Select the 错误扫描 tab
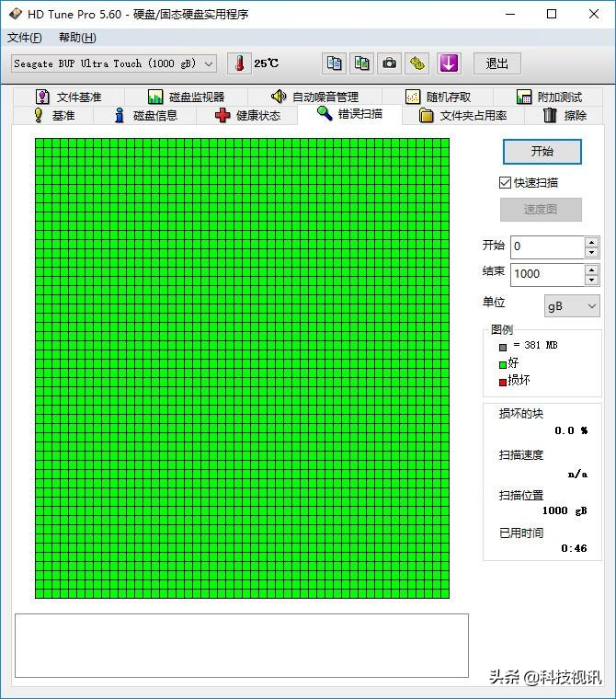 click(349, 114)
